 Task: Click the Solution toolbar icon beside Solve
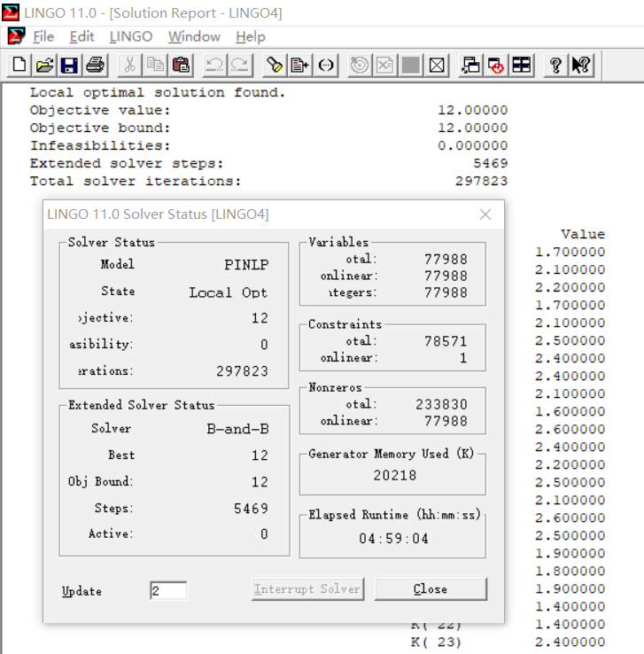[x=385, y=65]
